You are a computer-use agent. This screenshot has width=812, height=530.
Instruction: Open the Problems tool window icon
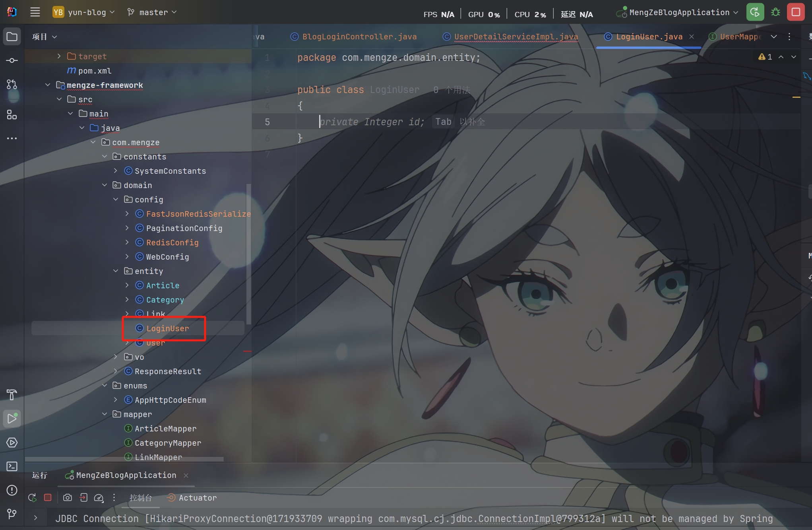12,490
